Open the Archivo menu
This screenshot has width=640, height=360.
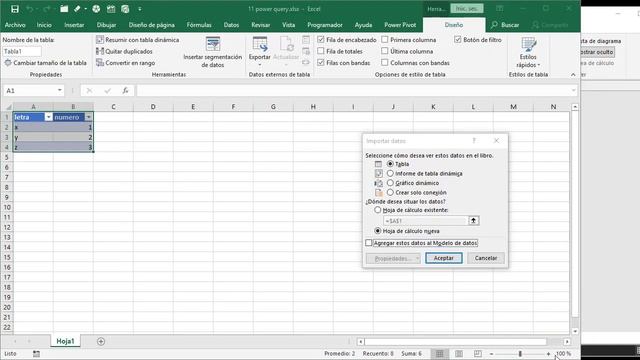coord(15,25)
